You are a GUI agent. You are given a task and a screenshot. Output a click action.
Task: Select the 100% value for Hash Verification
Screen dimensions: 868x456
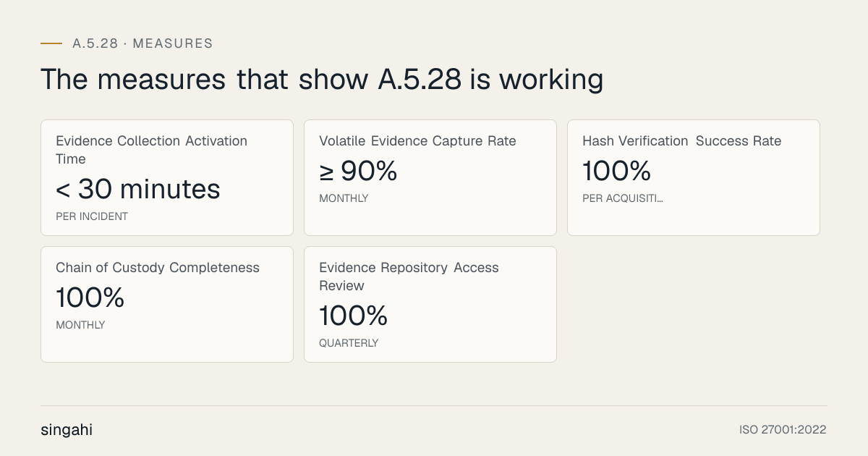(617, 171)
